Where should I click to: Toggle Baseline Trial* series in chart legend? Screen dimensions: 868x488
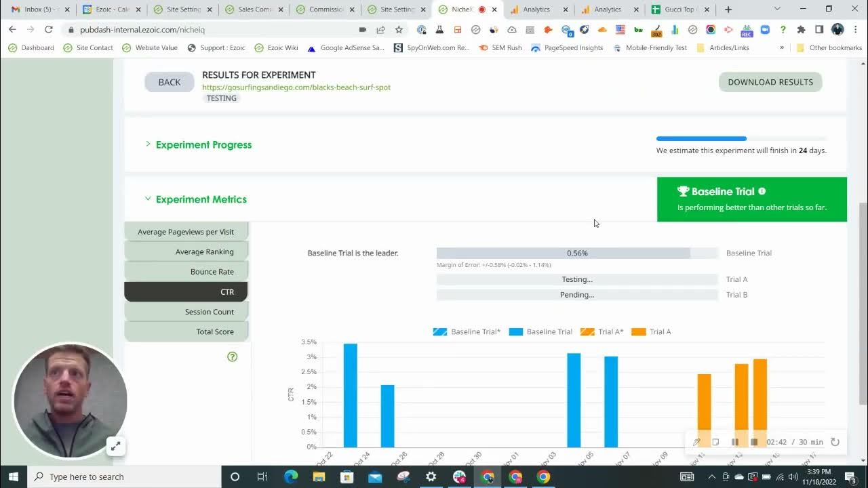[467, 331]
